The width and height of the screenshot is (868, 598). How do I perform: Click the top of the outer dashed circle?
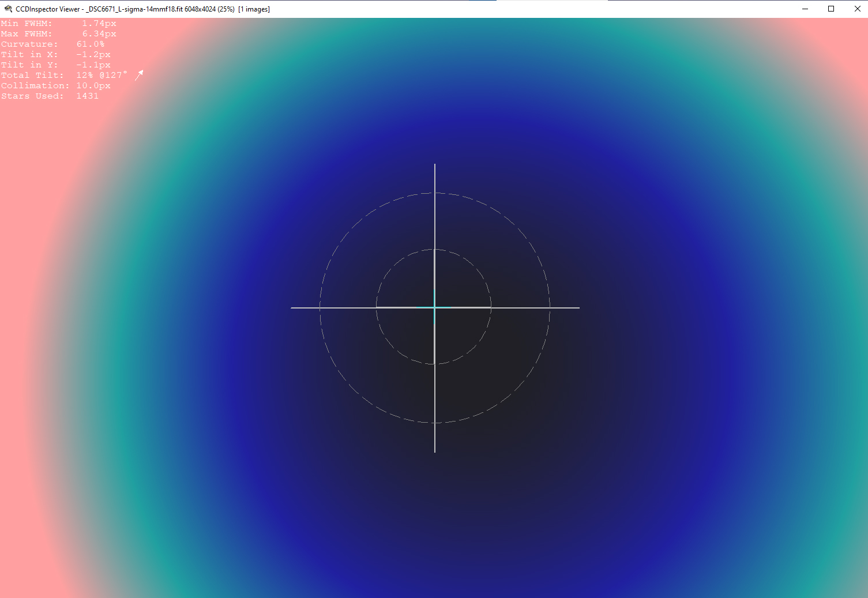click(434, 193)
